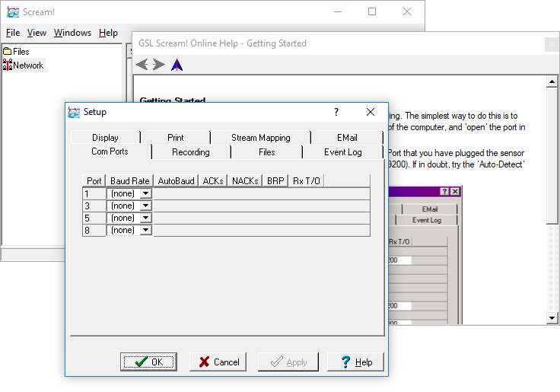Image resolution: width=560 pixels, height=392 pixels.
Task: Open baud rate dropdown for port 3
Action: pos(146,206)
